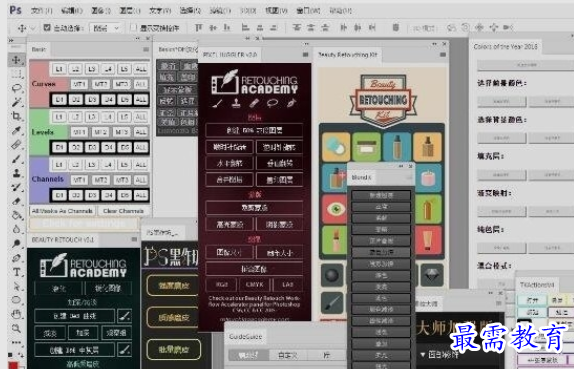Click the foreground color red swatch
The image size is (574, 369).
[13, 365]
